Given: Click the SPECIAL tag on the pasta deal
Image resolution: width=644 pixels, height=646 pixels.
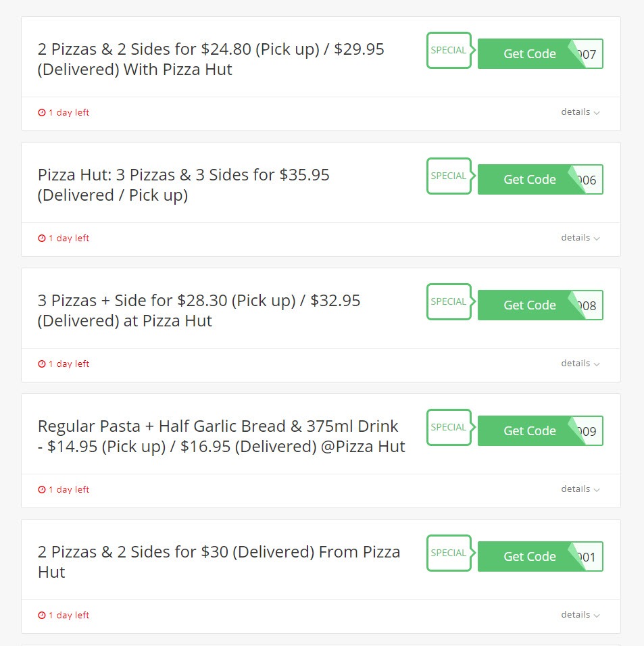Looking at the screenshot, I should [449, 427].
